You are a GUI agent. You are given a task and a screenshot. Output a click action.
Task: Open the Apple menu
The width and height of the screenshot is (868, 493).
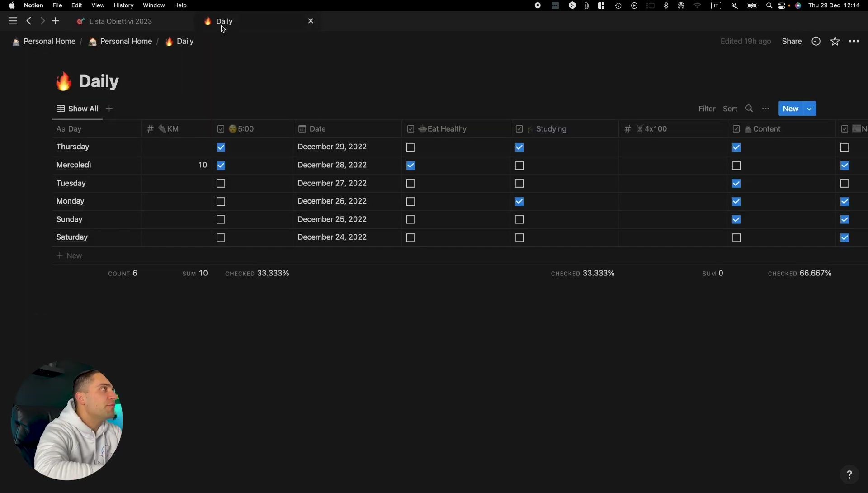pyautogui.click(x=12, y=5)
